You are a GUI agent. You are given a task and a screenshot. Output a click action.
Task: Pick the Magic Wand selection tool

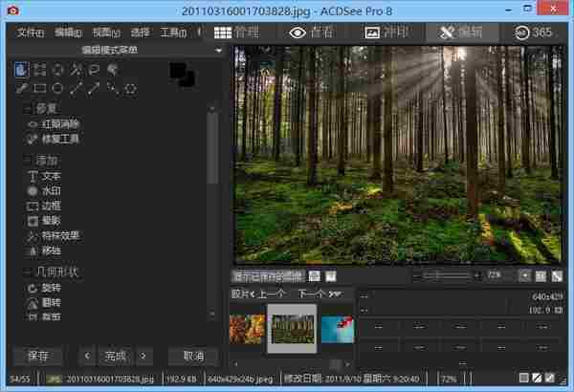(x=77, y=70)
